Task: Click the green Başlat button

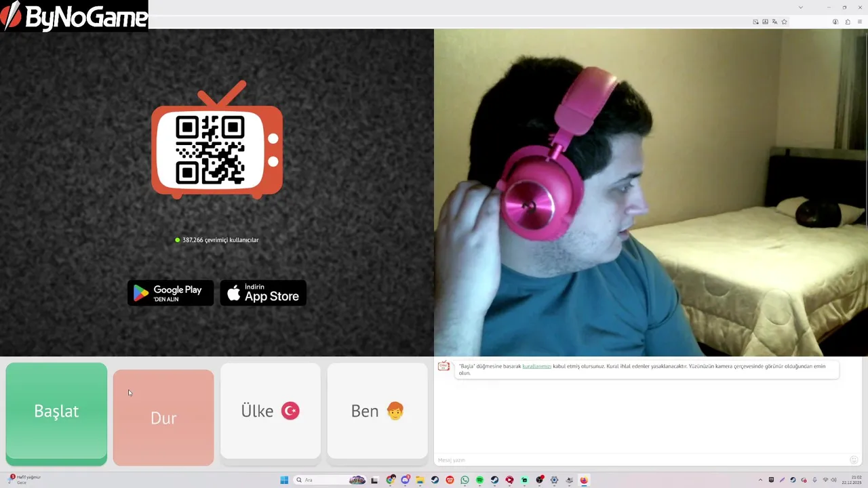Action: point(56,413)
